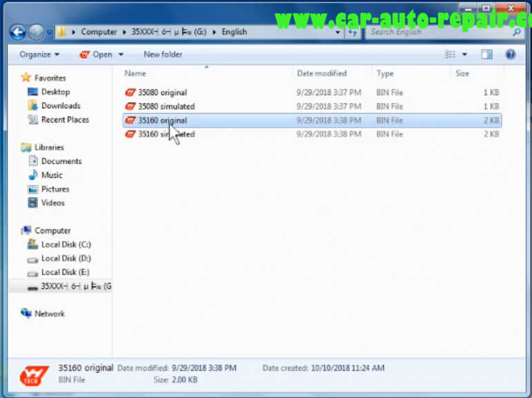The height and width of the screenshot is (398, 532).
Task: Sort by the Size column header
Action: [x=462, y=73]
